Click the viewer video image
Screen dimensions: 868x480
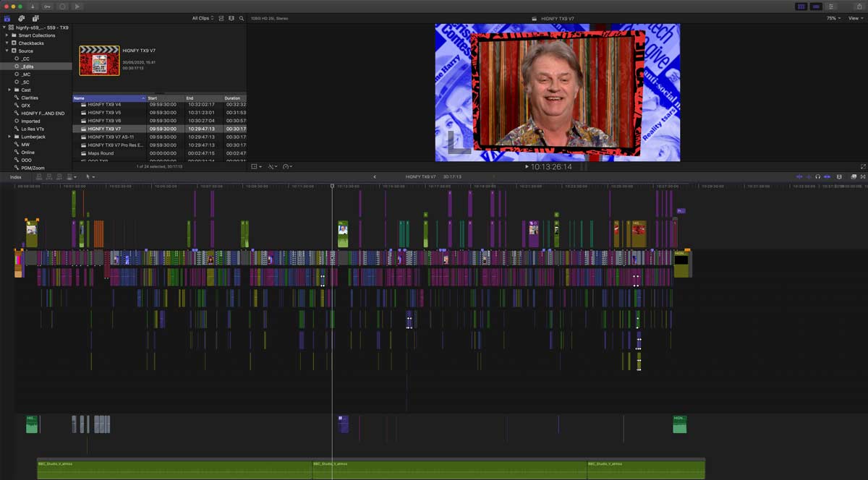(557, 93)
